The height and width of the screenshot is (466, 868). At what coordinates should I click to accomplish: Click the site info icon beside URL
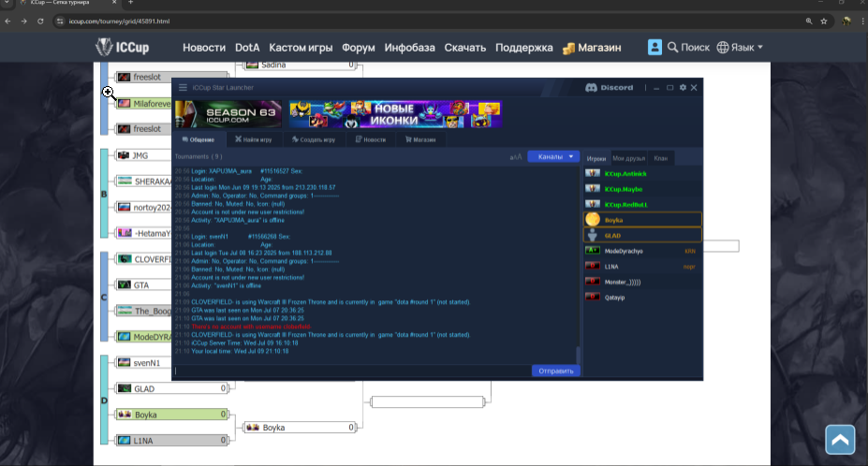pyautogui.click(x=60, y=21)
